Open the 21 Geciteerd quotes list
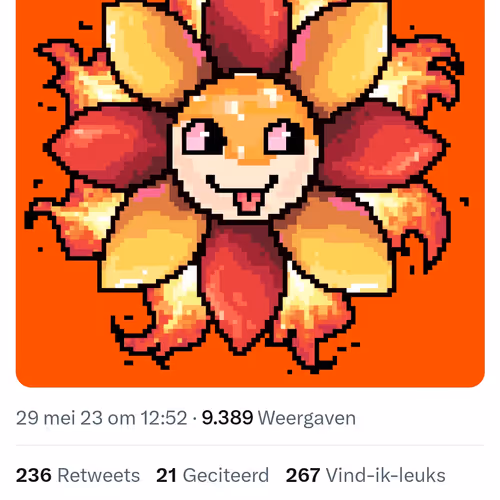 coord(212,475)
